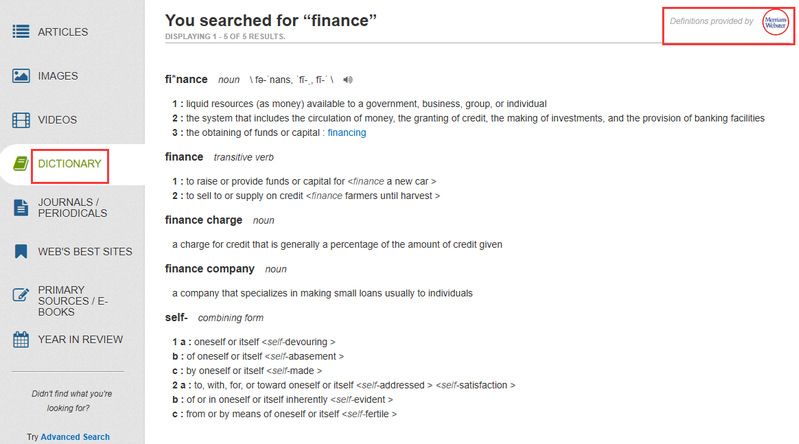Click the green Dictionary book icon
This screenshot has width=799, height=444.
19,164
